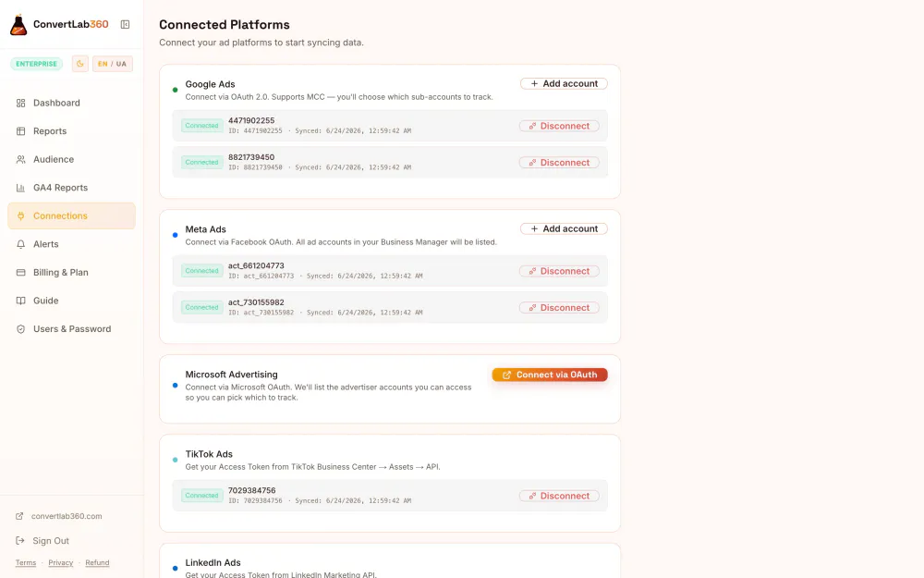Click the TikTok Ads title
The height and width of the screenshot is (578, 924).
point(209,454)
